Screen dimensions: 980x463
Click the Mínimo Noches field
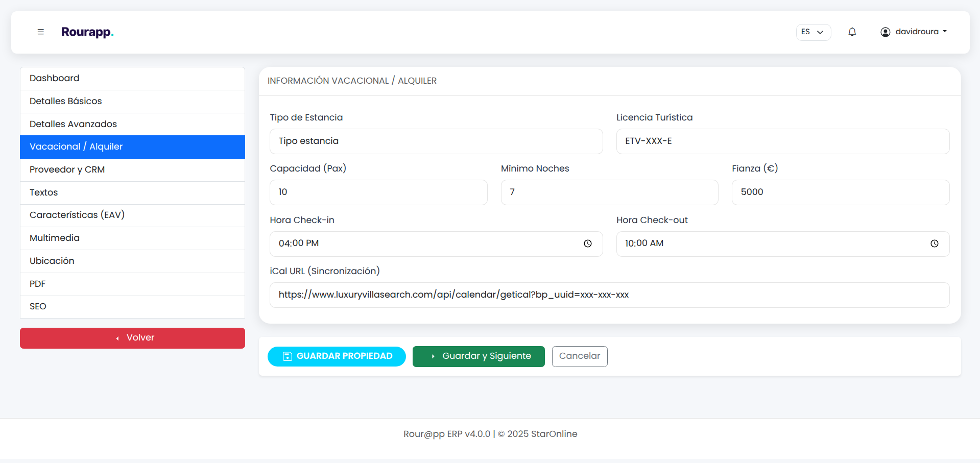[610, 192]
